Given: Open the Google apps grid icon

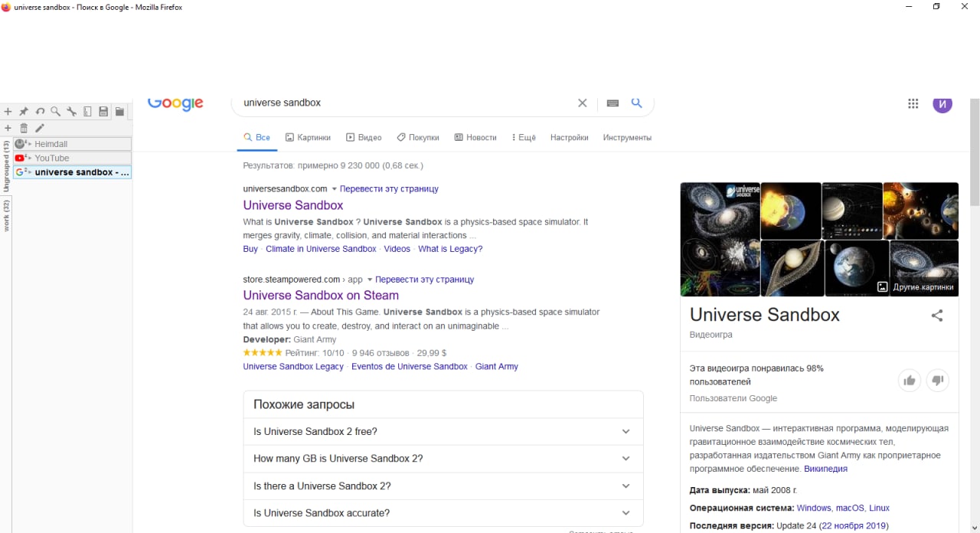Looking at the screenshot, I should click(x=913, y=103).
